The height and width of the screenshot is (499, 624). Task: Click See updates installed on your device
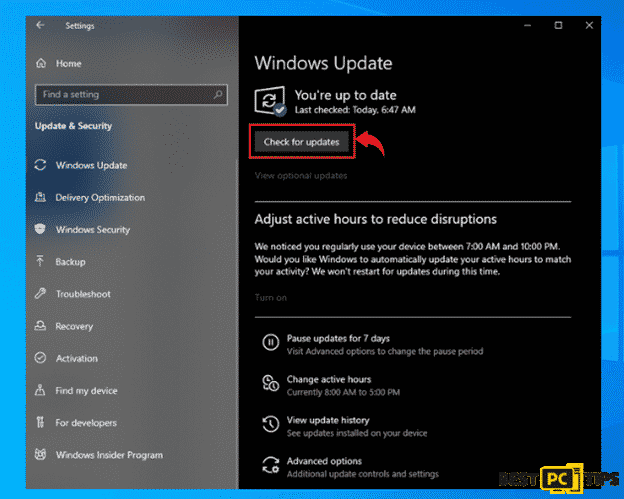(x=357, y=433)
